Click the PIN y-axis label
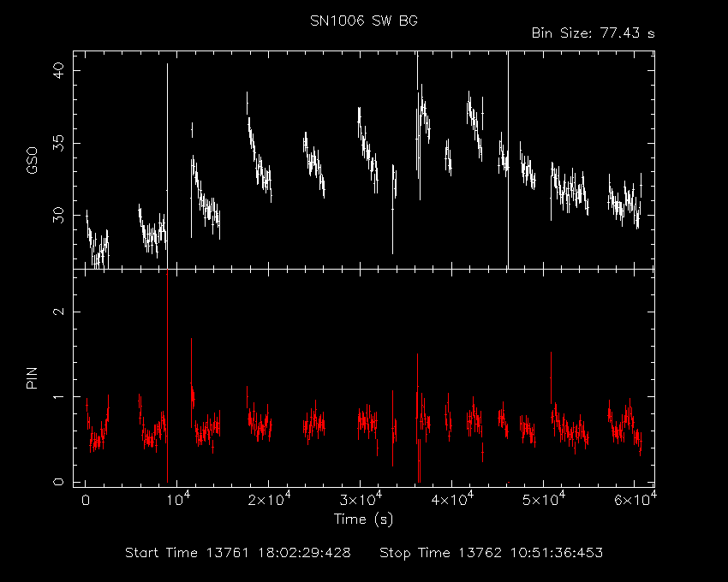 pos(32,377)
